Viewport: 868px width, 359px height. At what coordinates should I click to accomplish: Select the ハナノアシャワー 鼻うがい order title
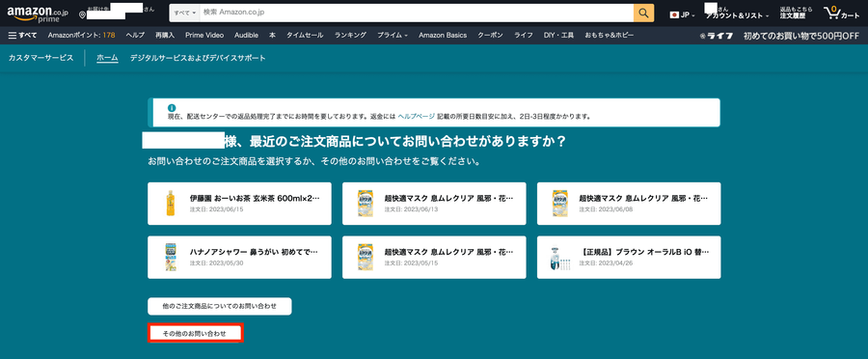[254, 252]
